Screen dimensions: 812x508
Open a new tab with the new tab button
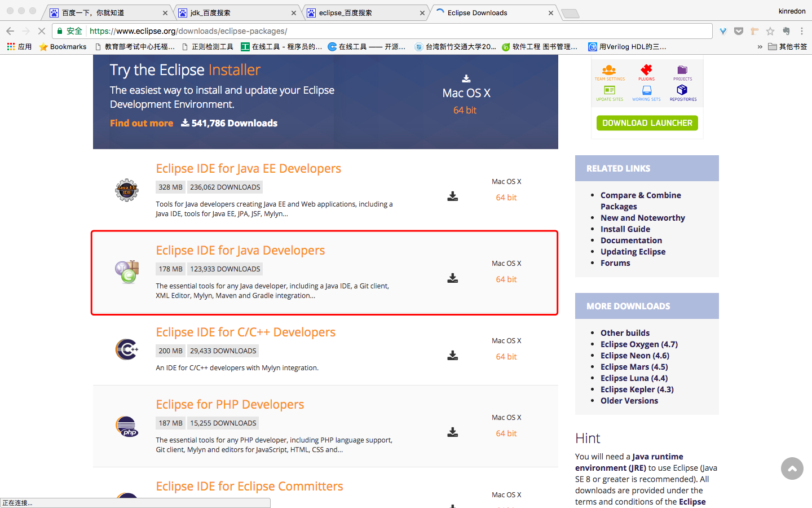click(571, 14)
